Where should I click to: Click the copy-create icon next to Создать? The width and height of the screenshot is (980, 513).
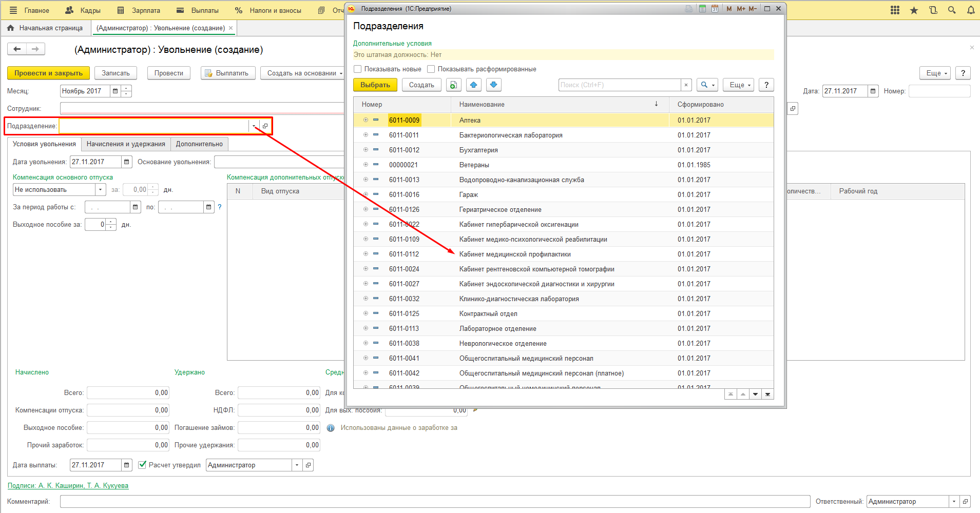[453, 85]
